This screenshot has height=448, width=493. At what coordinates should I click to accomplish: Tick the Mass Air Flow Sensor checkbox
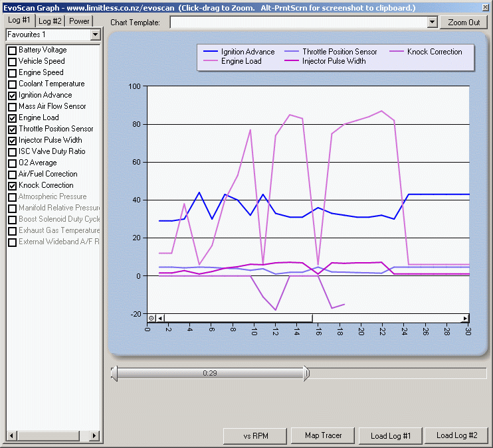coord(12,107)
